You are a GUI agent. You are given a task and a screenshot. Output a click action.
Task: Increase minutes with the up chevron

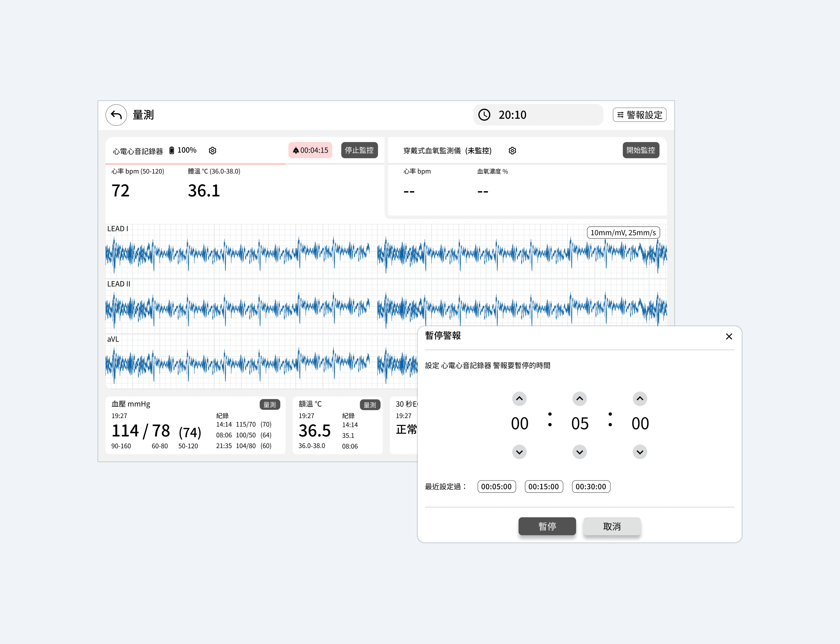580,399
